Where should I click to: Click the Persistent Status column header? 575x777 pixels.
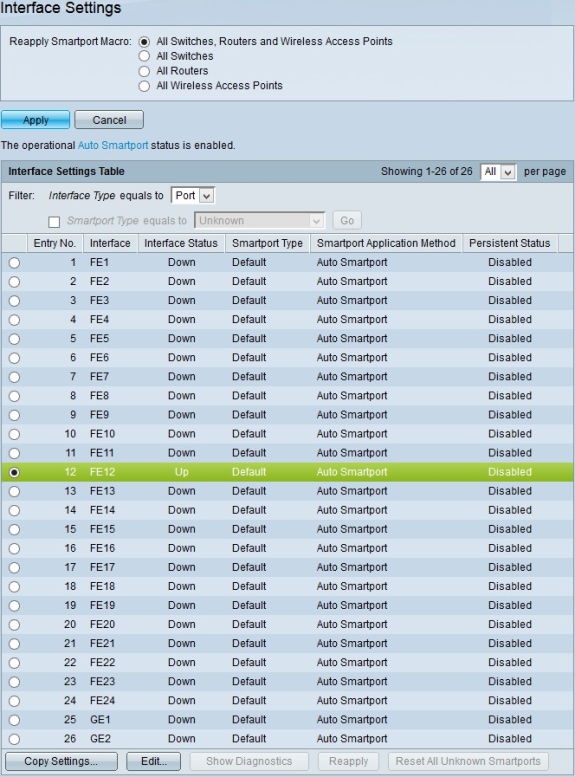coord(510,243)
